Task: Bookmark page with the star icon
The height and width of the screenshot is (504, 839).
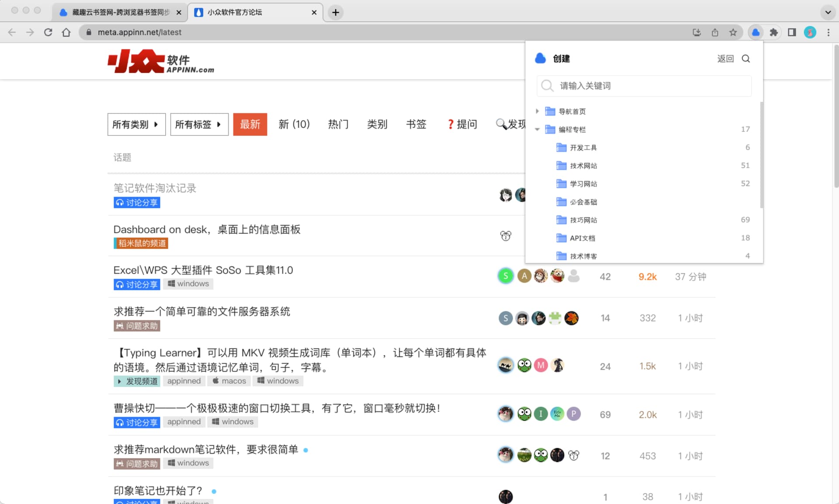Action: (733, 32)
